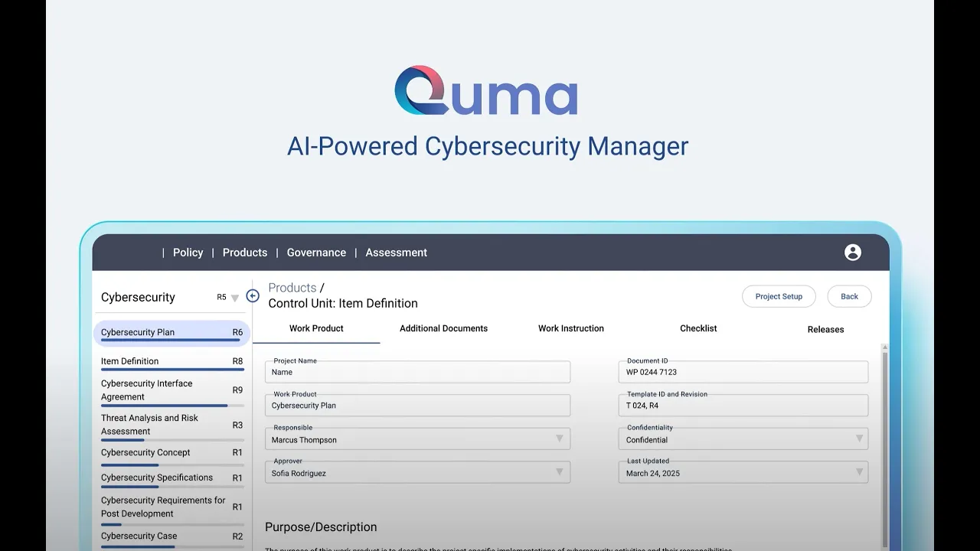Viewport: 980px width, 551px height.
Task: Click the Quma logo
Action: 486,90
